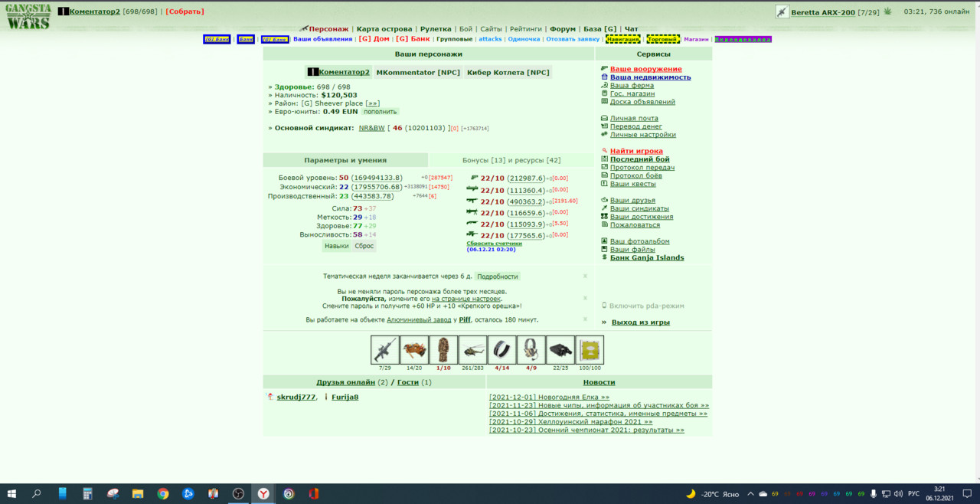Select the camouflage suit item 1/10

click(443, 350)
